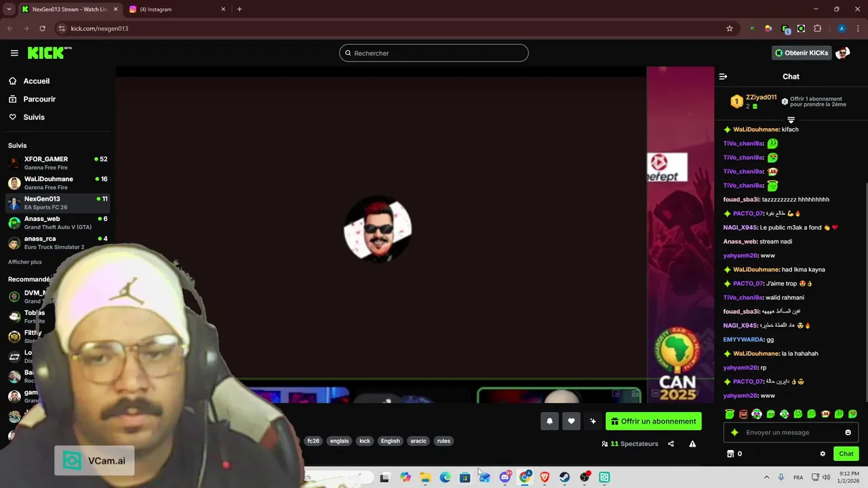Open anass_rca followed channel
The width and height of the screenshot is (868, 488).
58,243
